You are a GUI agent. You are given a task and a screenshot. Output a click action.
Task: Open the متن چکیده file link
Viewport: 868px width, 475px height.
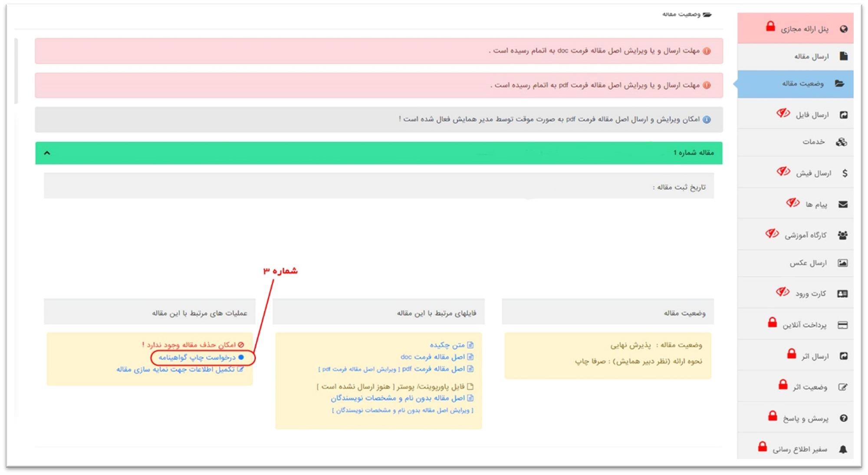point(447,345)
